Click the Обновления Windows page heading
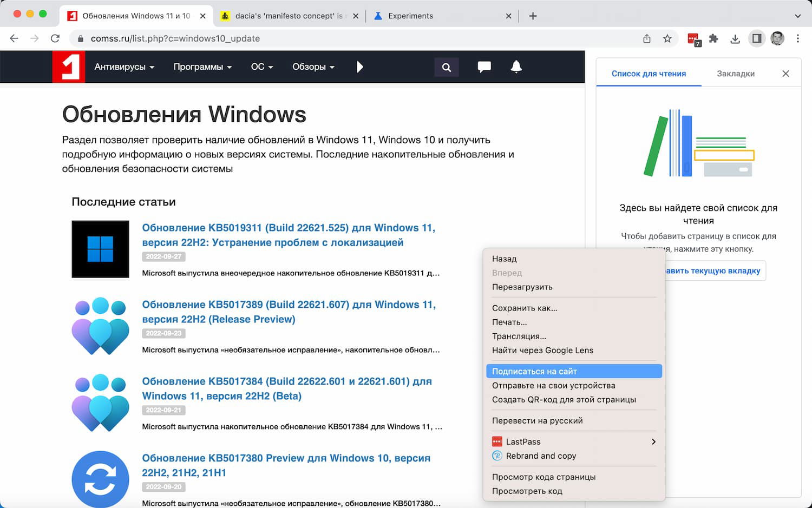Screen dimensions: 812x508 click(184, 115)
